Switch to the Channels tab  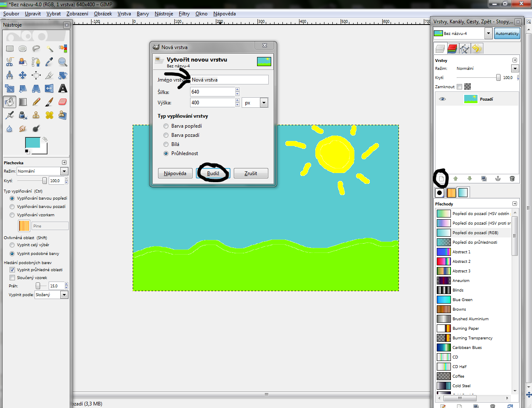(453, 49)
